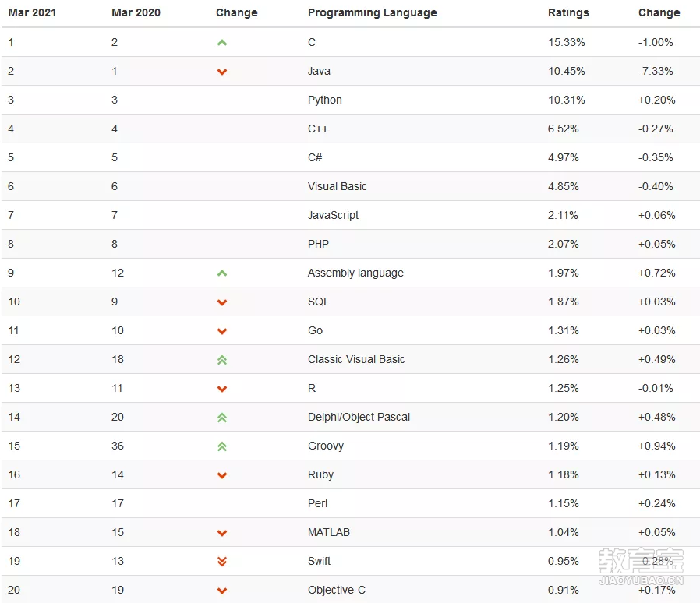
Task: Click red down arrow in Objective-C row
Action: pos(222,591)
